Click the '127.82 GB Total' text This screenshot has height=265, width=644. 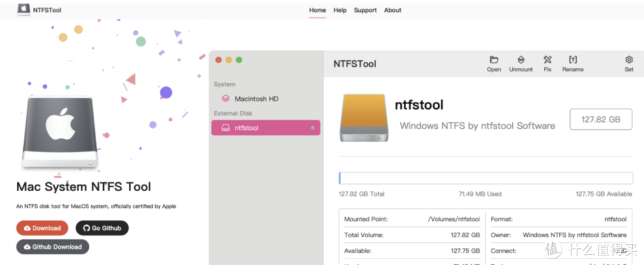(361, 194)
